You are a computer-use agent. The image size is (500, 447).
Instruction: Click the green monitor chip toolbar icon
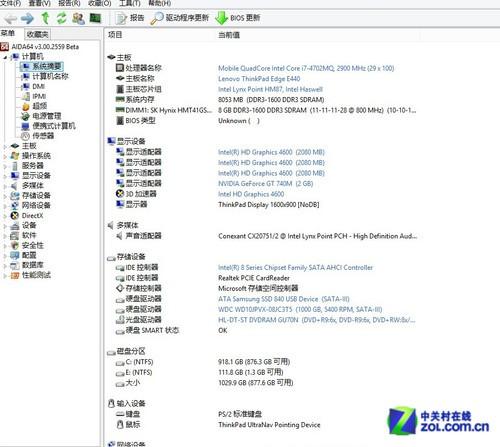pyautogui.click(x=95, y=18)
